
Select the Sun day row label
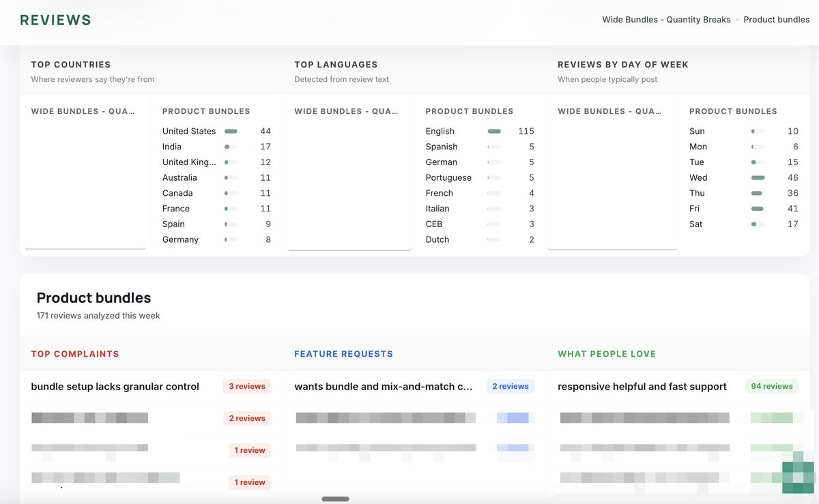(x=697, y=131)
